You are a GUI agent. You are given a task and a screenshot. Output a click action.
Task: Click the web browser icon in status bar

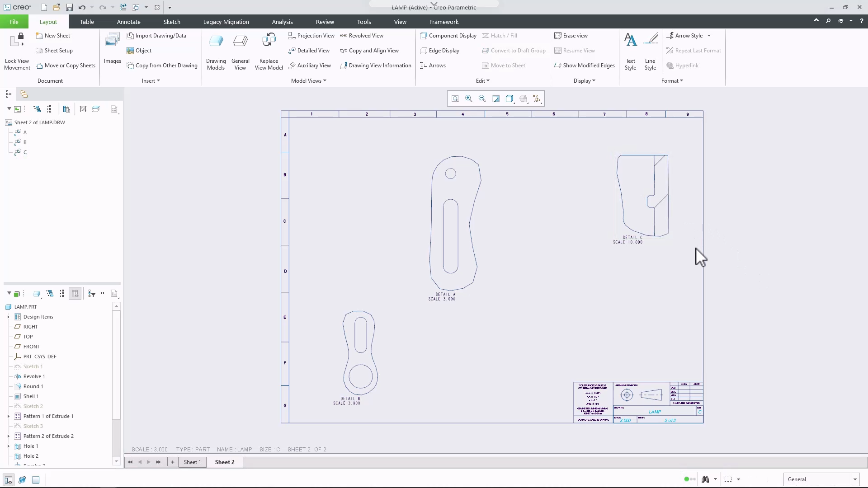tap(22, 479)
